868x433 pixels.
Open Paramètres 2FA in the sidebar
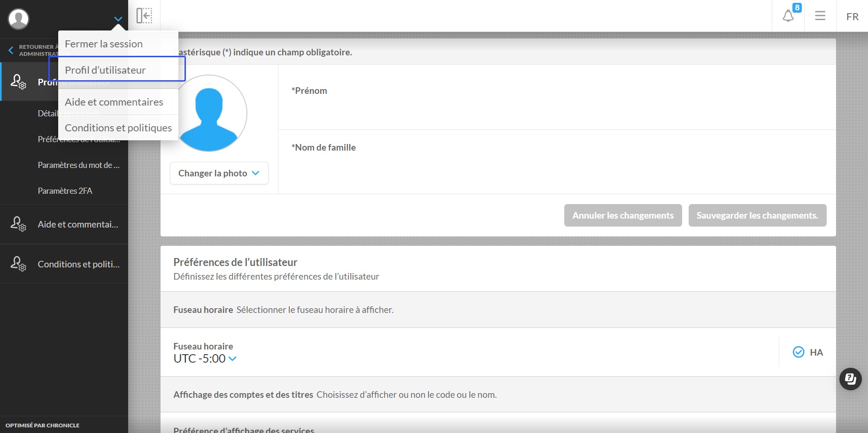tap(65, 191)
